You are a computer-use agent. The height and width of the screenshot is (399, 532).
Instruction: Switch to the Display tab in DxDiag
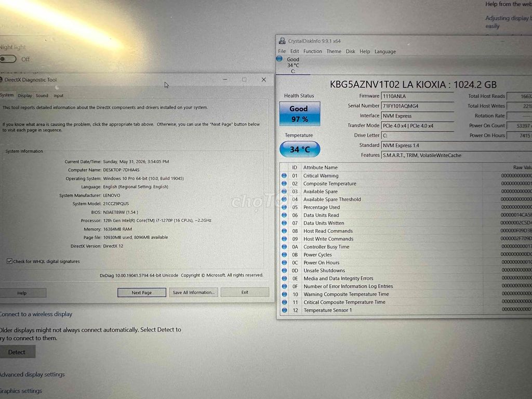tap(25, 96)
